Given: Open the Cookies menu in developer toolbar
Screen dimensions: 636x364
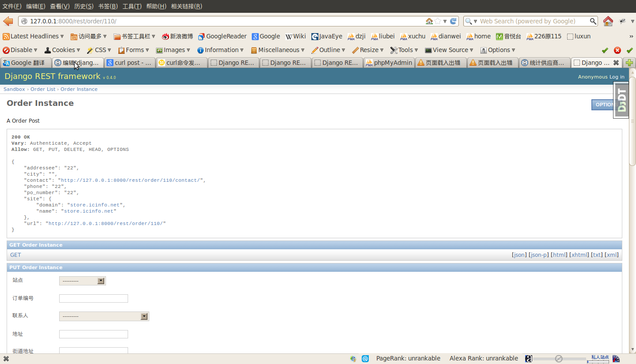Looking at the screenshot, I should [62, 50].
